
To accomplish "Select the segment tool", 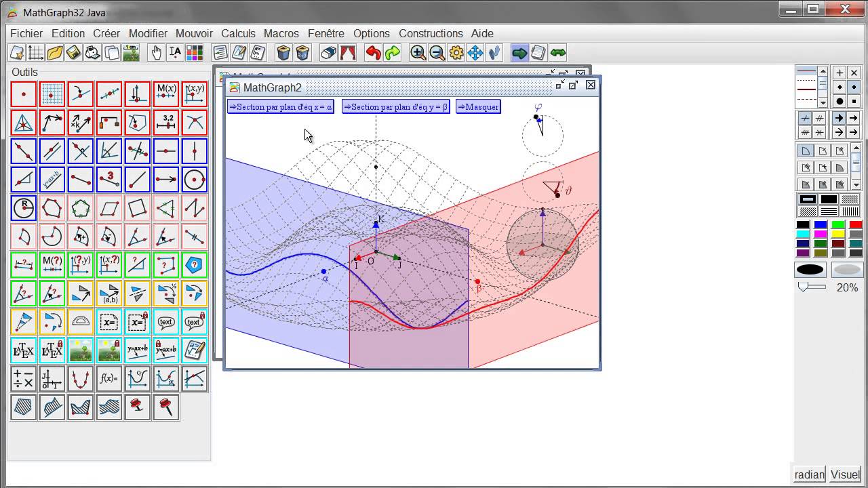I will 81,180.
